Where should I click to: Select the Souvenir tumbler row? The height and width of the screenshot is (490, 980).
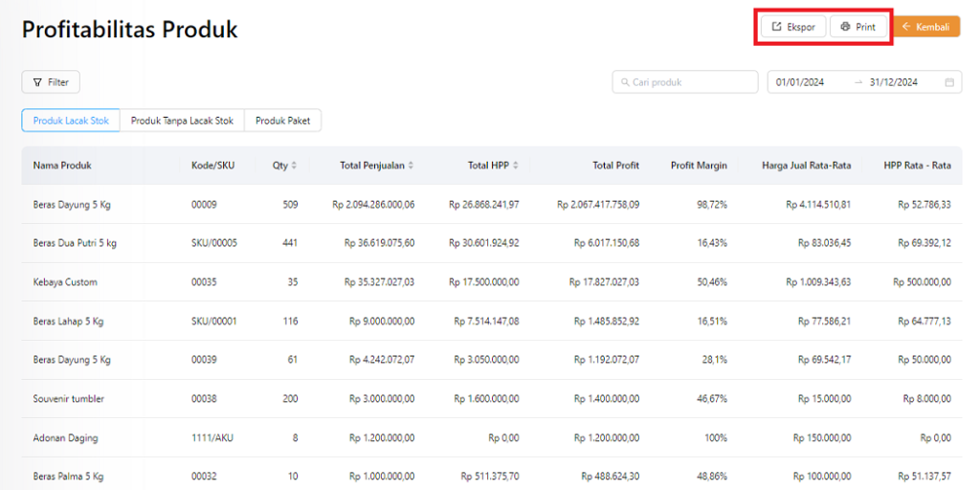492,399
